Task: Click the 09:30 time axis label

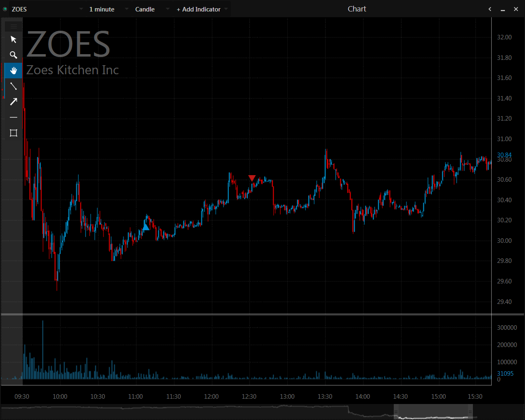Action: pos(22,397)
